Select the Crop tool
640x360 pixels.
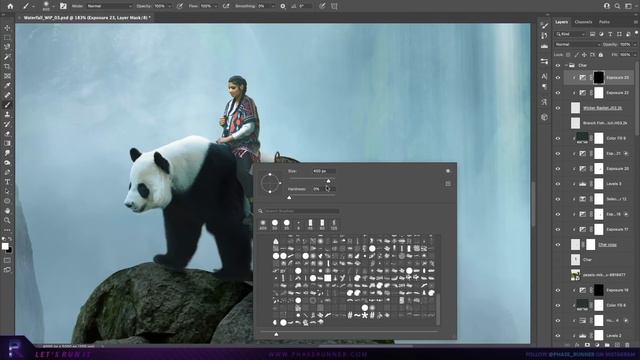(x=7, y=66)
